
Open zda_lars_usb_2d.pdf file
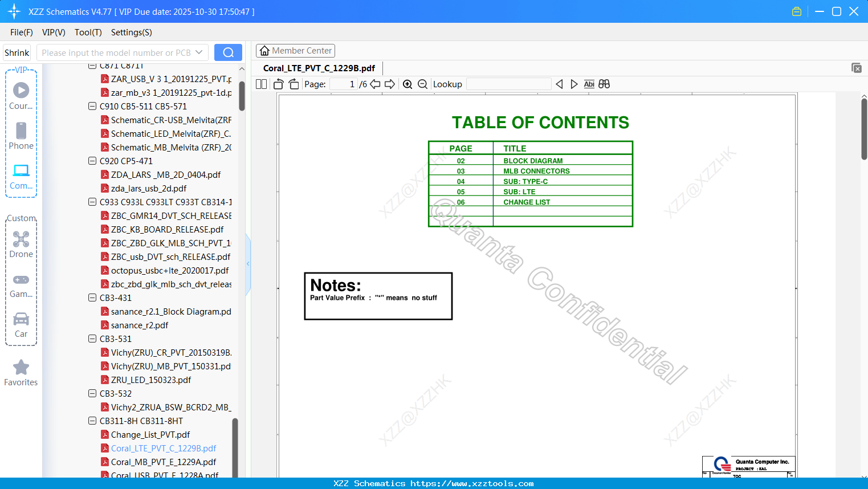coord(149,189)
